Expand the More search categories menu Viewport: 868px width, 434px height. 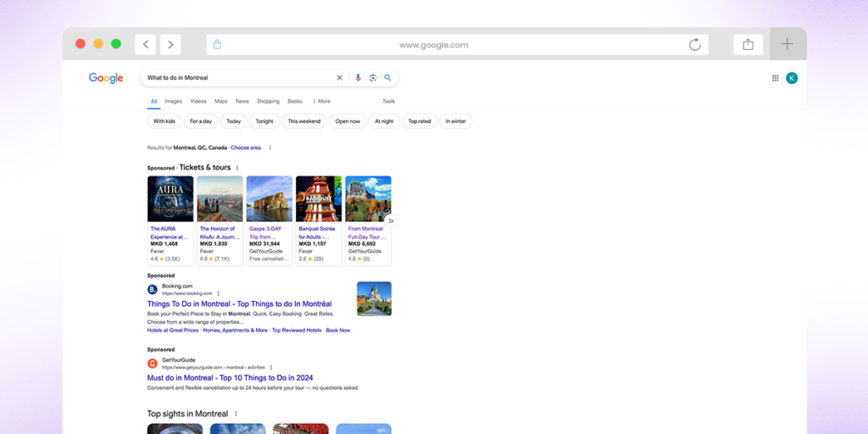point(321,102)
